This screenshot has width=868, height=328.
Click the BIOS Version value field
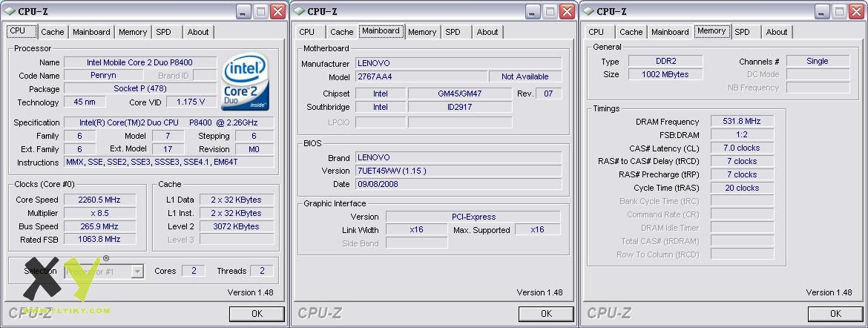point(458,171)
